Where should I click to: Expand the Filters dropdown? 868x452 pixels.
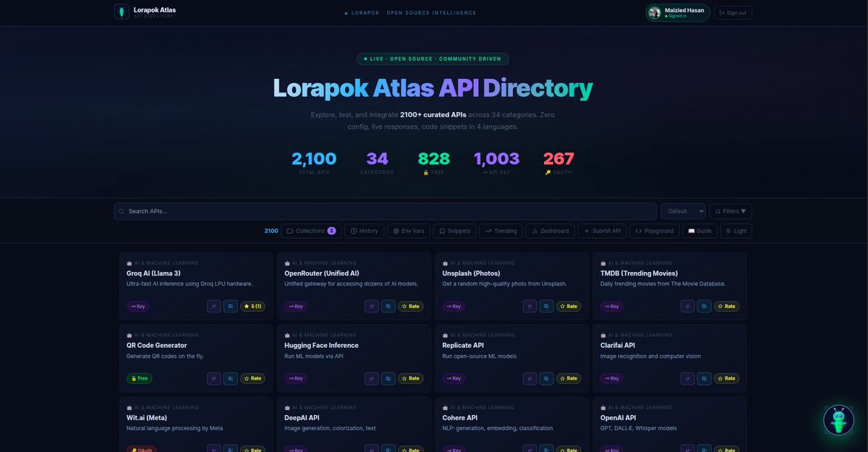click(x=731, y=211)
